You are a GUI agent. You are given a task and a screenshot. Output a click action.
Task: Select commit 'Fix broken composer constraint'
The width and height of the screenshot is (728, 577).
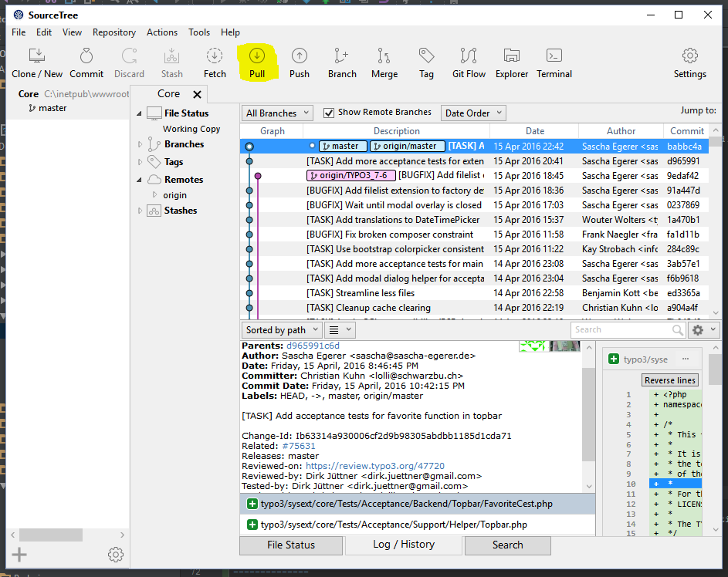[474, 235]
